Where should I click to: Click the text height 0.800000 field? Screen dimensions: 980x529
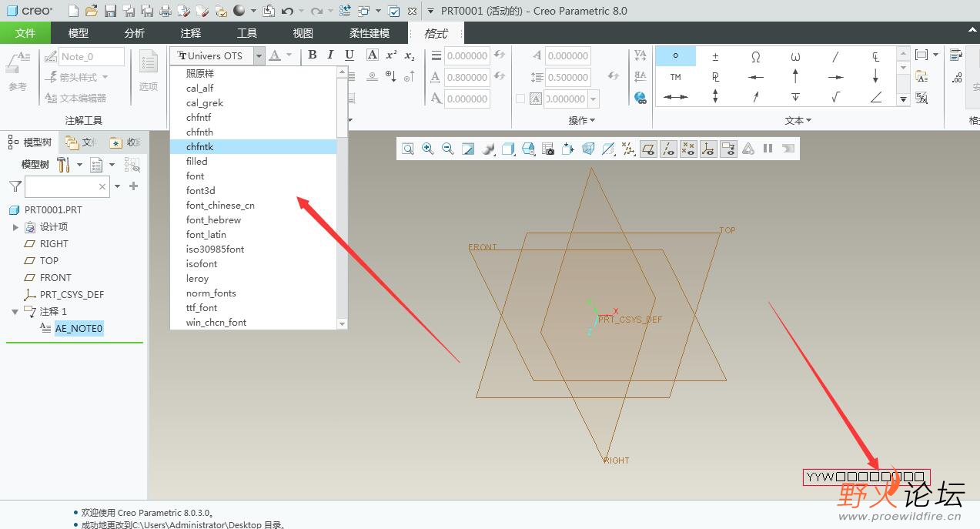point(467,77)
